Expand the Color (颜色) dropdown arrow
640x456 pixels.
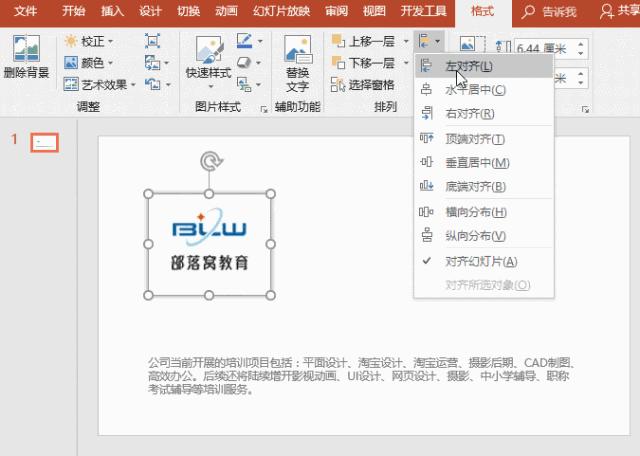click(110, 63)
